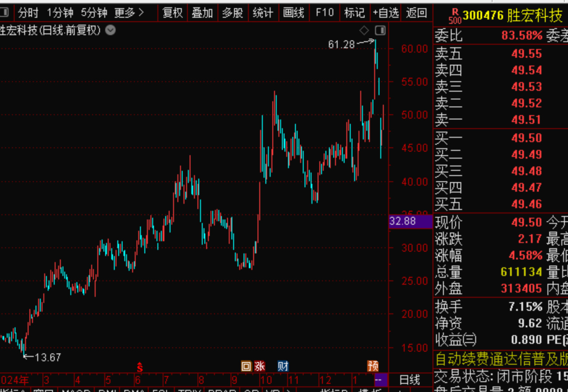The image size is (568, 392).
Task: Click the blue 财 financial marker icon
Action: click(283, 366)
